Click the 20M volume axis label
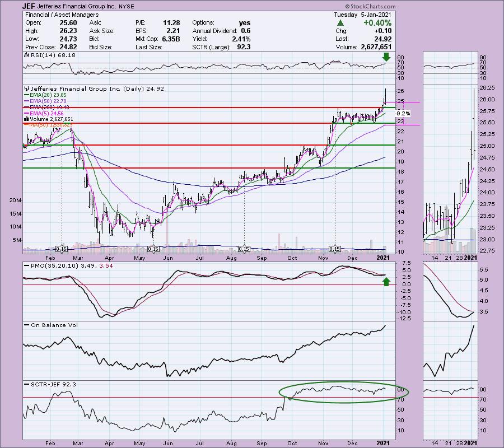The height and width of the screenshot is (448, 504). pos(15,200)
